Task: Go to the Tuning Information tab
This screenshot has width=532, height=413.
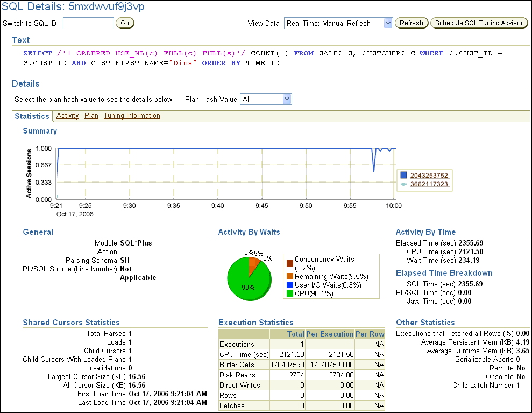Action: pos(132,116)
